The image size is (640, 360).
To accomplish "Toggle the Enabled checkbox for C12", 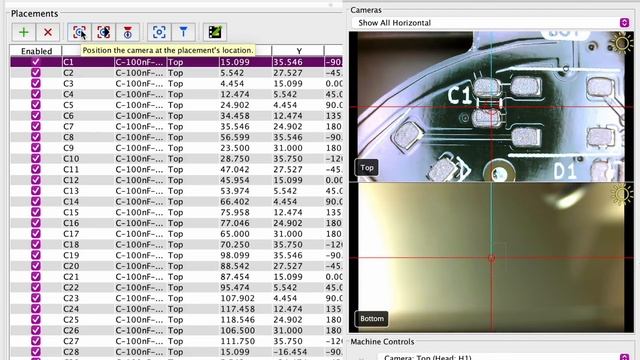I will pos(36,180).
